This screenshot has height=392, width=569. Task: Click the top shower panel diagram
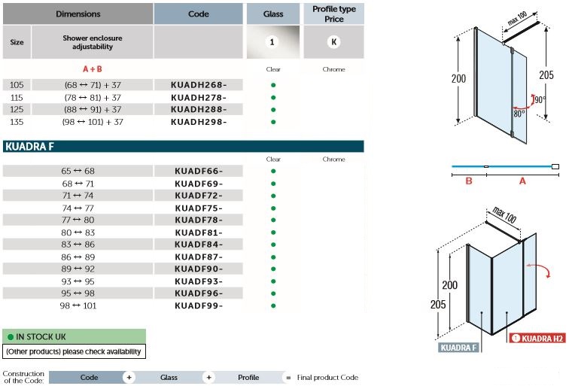click(x=502, y=77)
